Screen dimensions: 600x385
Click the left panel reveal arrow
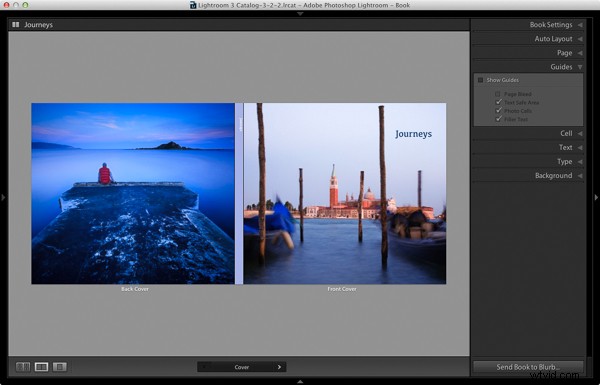[3, 197]
